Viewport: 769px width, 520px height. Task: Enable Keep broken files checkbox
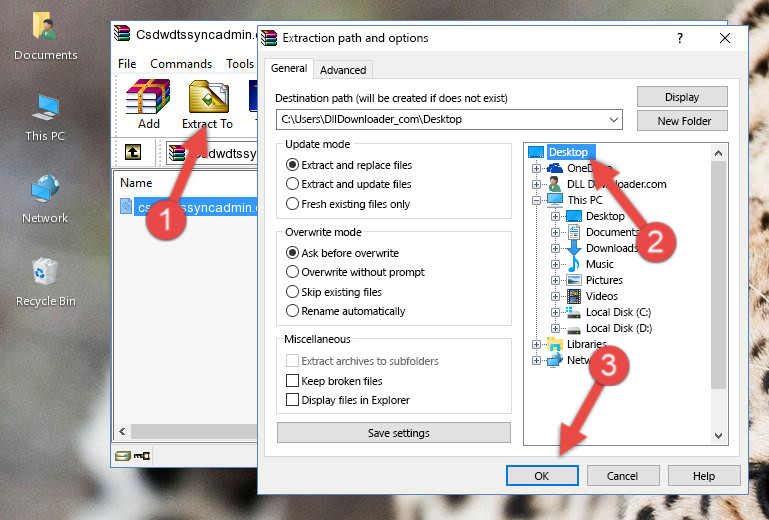292,381
